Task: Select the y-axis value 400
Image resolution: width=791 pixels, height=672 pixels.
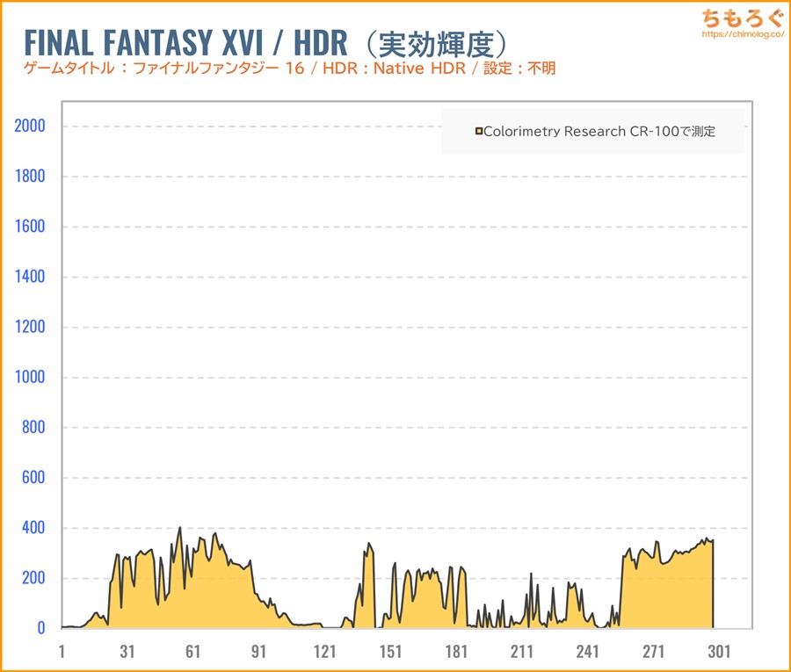Action: pos(33,527)
